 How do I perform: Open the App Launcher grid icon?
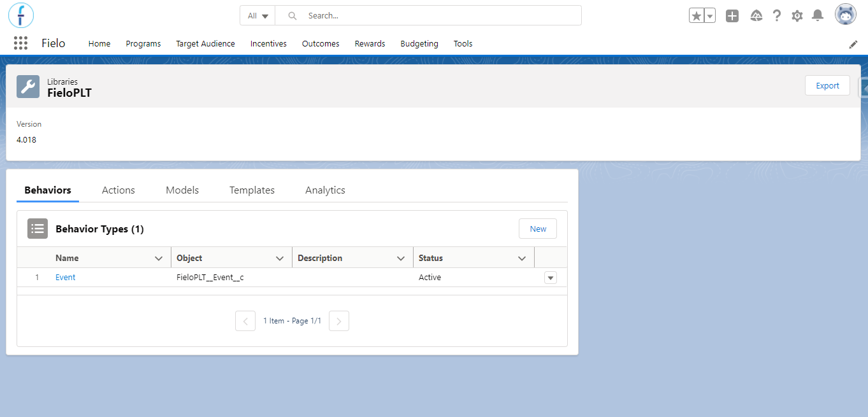click(x=20, y=43)
